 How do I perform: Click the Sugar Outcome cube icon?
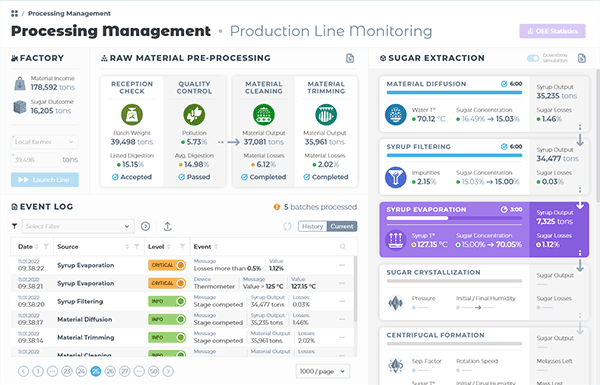pos(20,107)
